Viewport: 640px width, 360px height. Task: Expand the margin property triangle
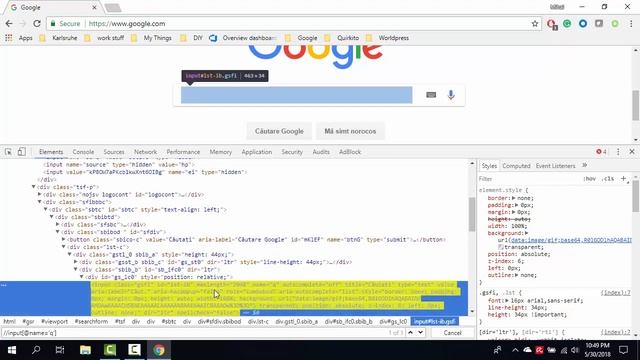[x=513, y=212]
